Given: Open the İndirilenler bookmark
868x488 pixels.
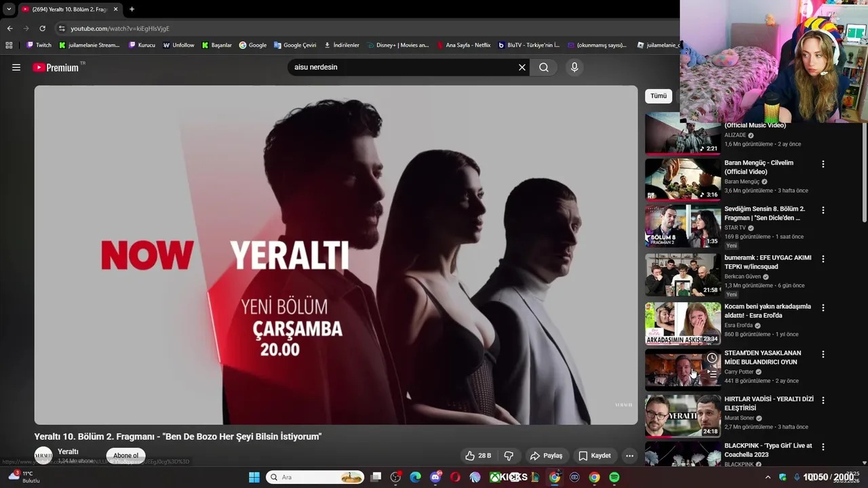Looking at the screenshot, I should [342, 45].
